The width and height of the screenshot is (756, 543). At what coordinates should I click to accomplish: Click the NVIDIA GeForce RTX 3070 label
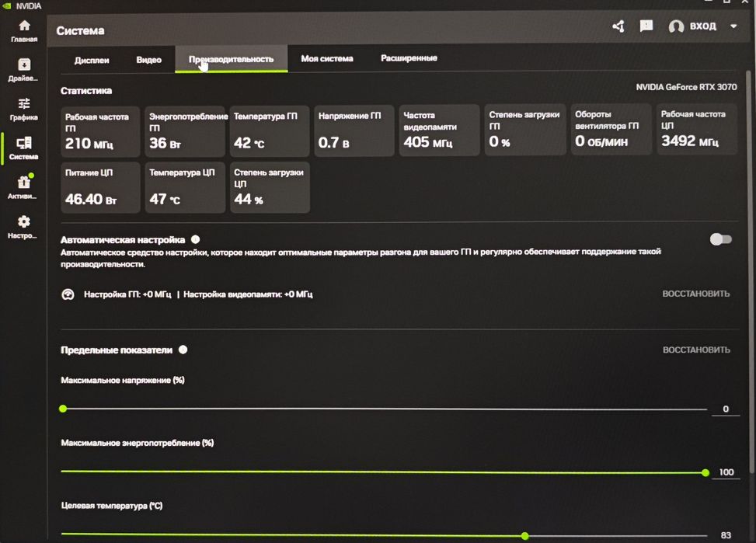pyautogui.click(x=686, y=87)
